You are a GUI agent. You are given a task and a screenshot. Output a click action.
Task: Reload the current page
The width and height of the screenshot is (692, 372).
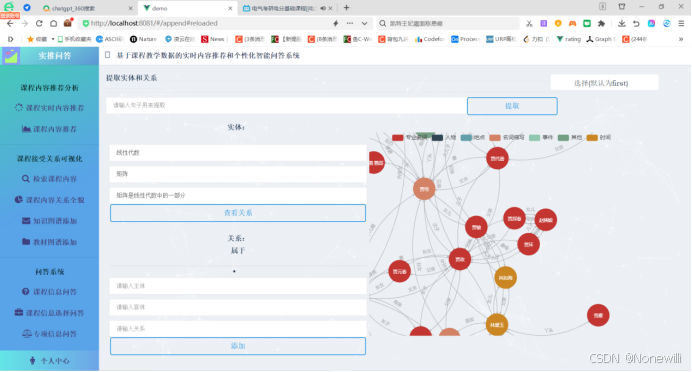point(39,23)
